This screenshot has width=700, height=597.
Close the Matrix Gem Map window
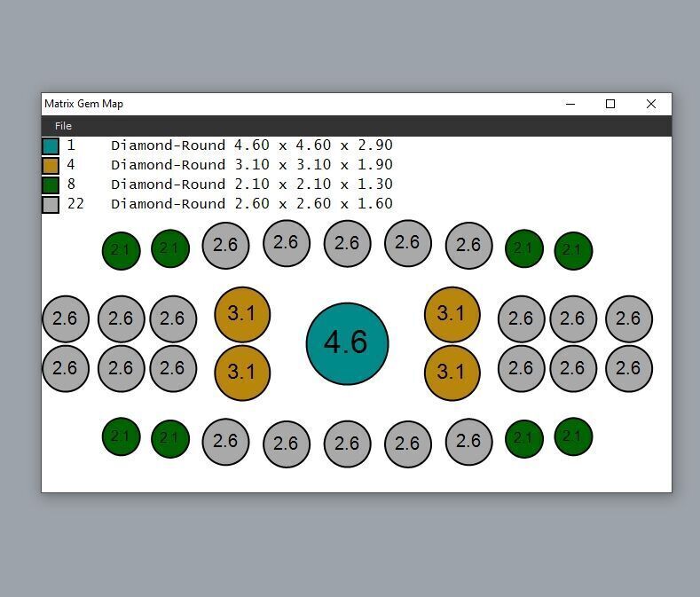(x=651, y=104)
